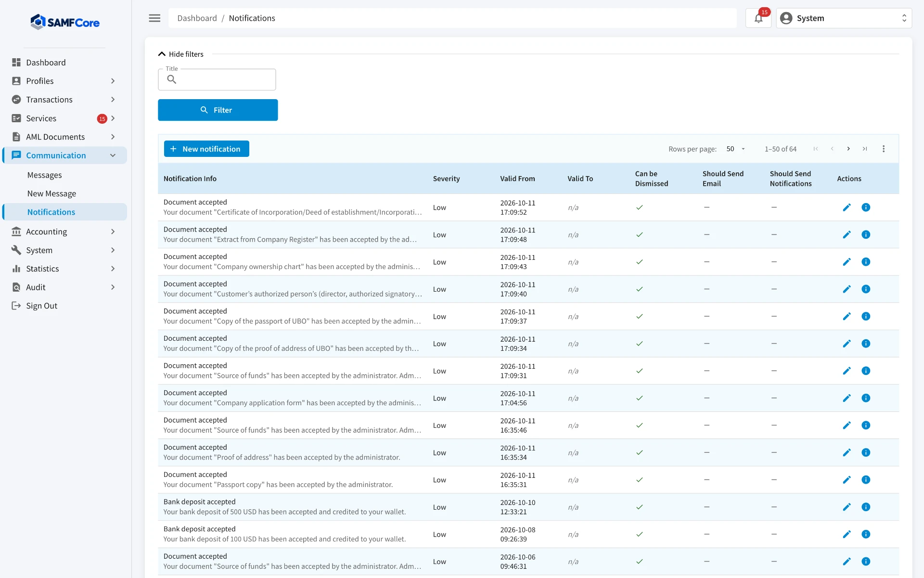The width and height of the screenshot is (924, 578).
Task: Open the System user account dropdown
Action: (x=844, y=18)
